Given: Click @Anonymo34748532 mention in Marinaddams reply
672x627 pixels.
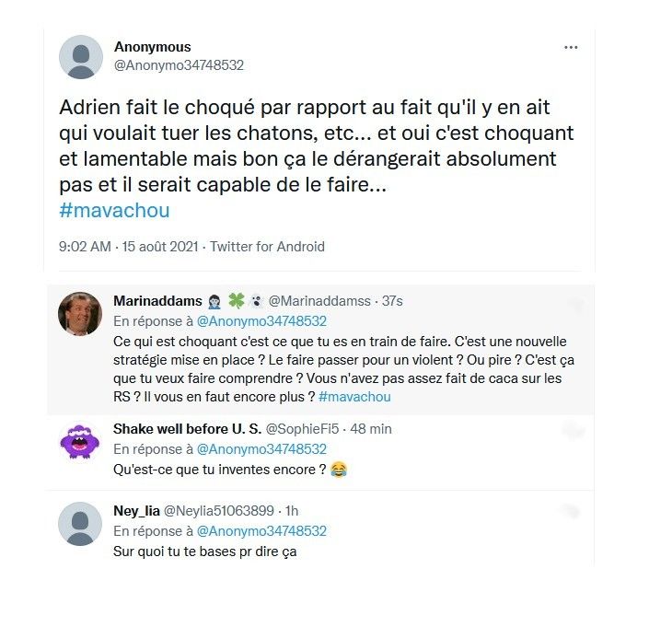Looking at the screenshot, I should [261, 321].
